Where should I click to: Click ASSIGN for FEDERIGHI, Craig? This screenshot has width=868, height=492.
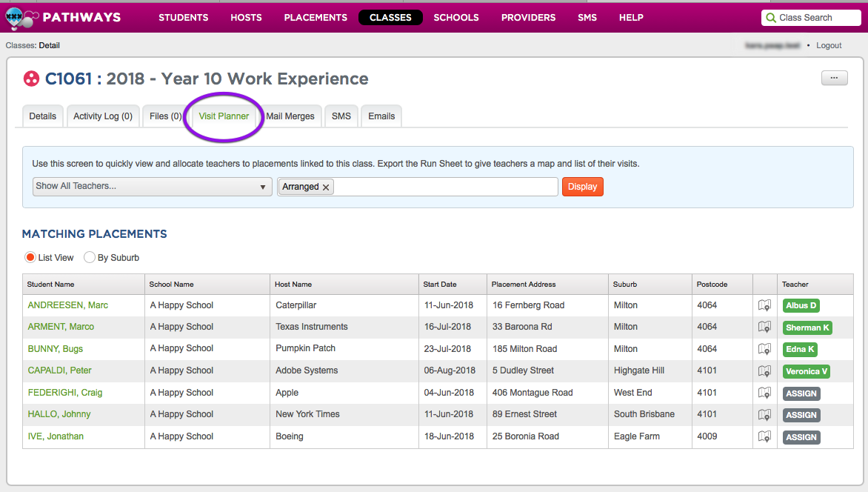click(801, 393)
